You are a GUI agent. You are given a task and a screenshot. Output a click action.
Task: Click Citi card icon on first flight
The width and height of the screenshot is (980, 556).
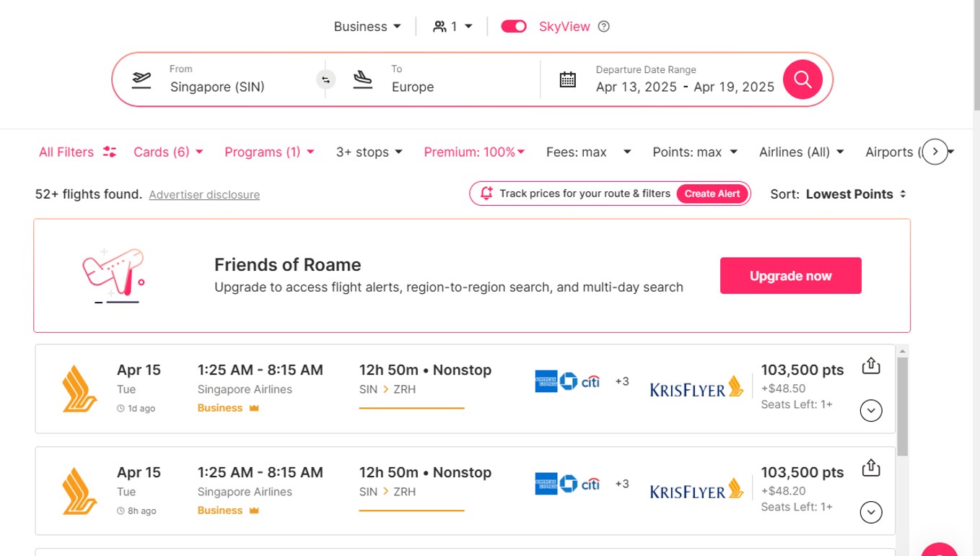pyautogui.click(x=590, y=381)
